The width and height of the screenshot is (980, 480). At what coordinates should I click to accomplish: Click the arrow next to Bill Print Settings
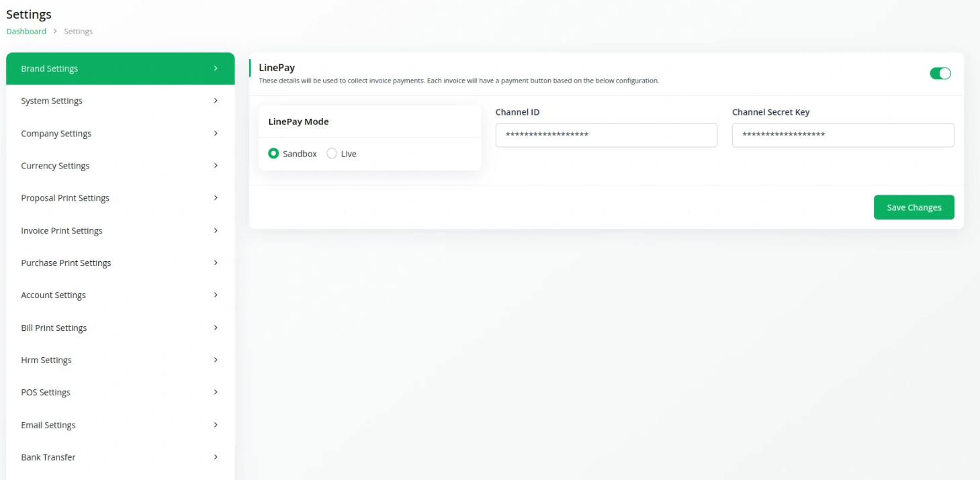tap(216, 328)
